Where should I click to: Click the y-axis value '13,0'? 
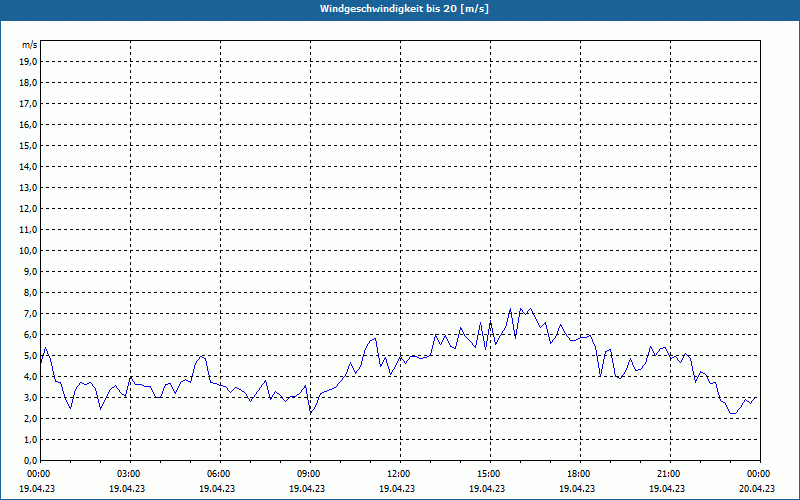[x=28, y=187]
